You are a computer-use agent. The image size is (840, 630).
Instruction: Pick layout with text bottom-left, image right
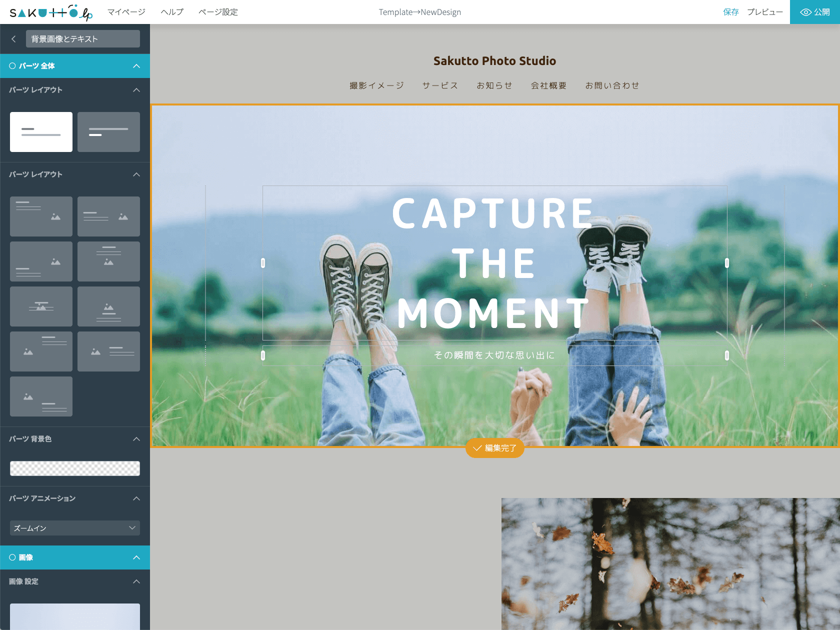[41, 261]
